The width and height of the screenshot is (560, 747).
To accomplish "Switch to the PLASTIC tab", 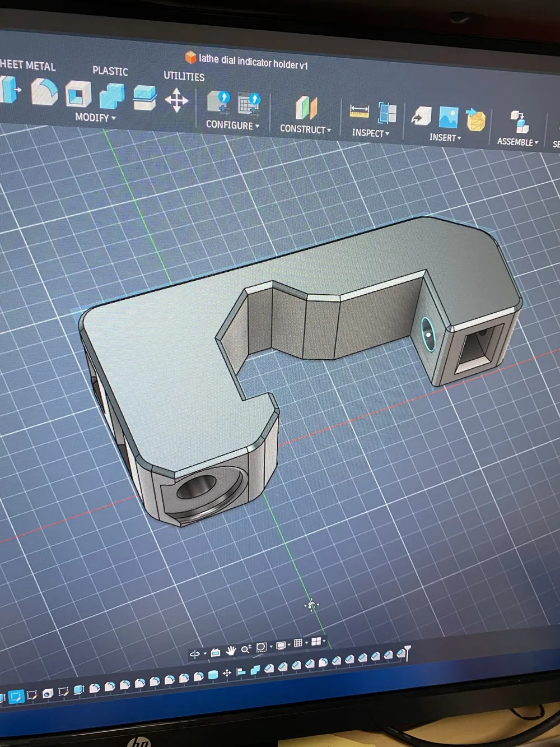I will tap(110, 71).
